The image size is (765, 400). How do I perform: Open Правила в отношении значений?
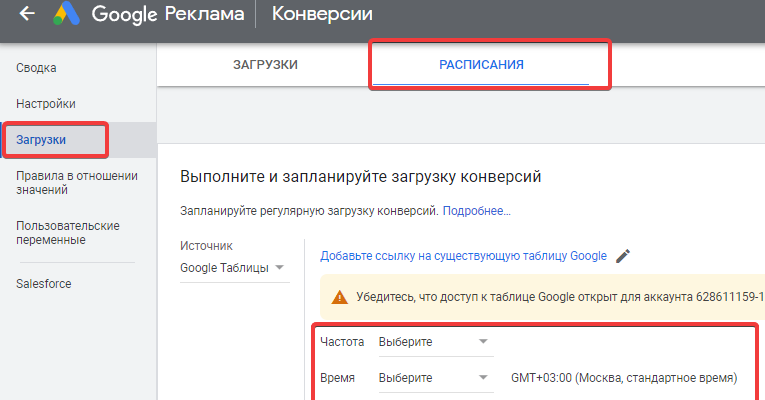(x=77, y=183)
